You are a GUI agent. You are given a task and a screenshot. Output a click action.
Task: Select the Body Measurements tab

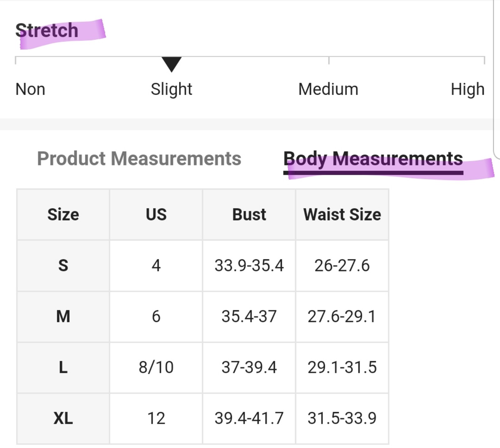(373, 159)
